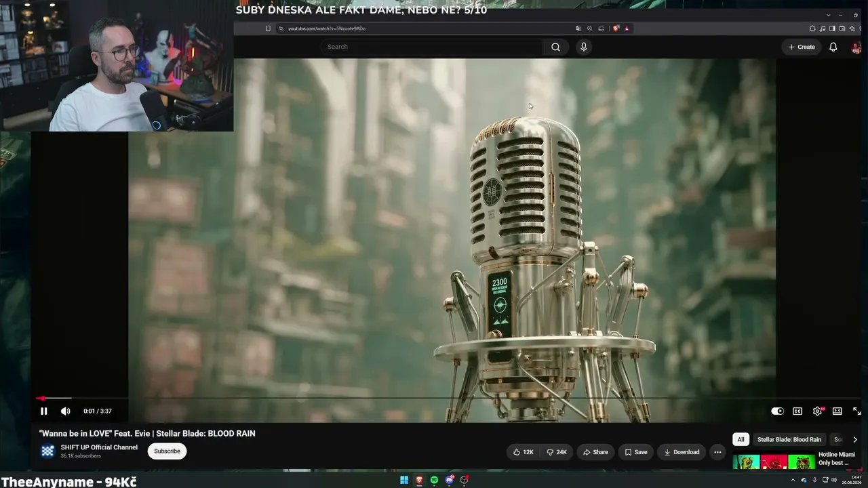The image size is (868, 488).
Task: Click the 0:01 / 3:37 time display
Action: tap(98, 411)
